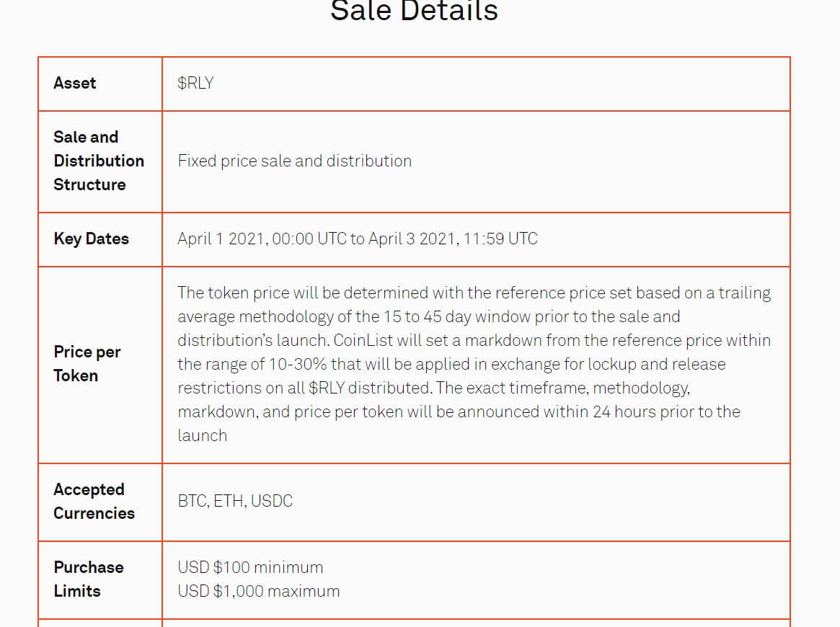The image size is (840, 627).
Task: Click the BTC, ETH, USDC value
Action: point(235,501)
